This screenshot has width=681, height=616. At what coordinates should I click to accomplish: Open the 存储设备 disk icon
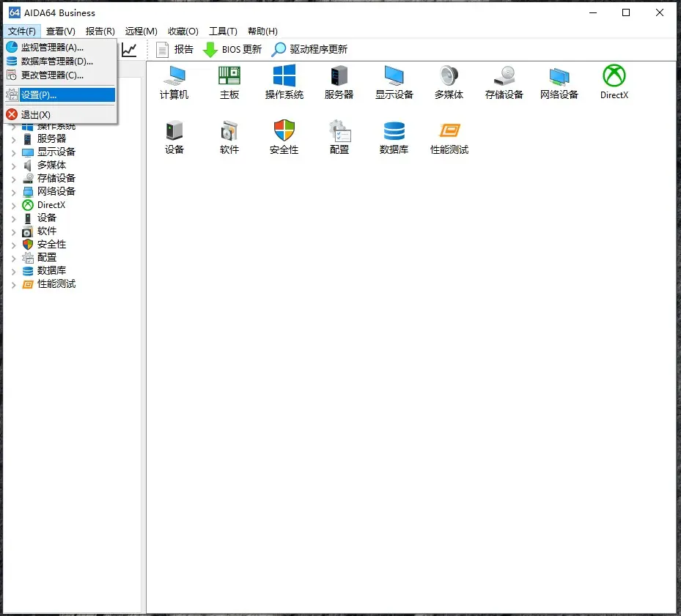pos(504,83)
